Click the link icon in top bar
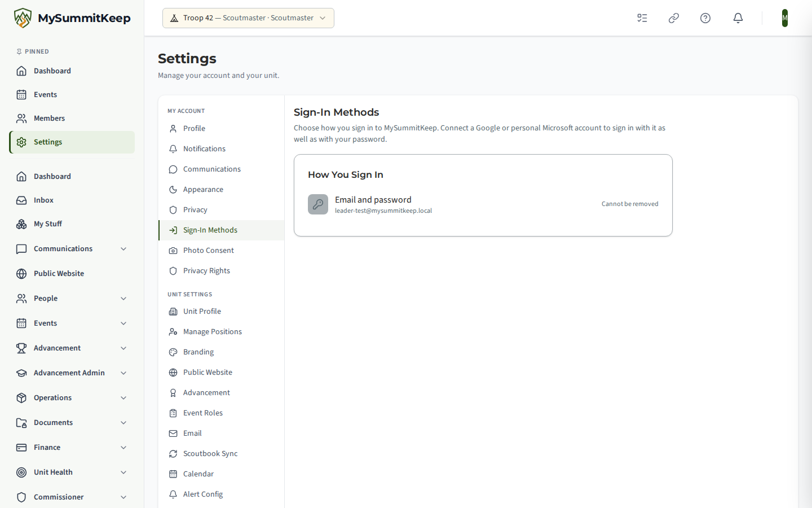The image size is (812, 508). pyautogui.click(x=674, y=18)
